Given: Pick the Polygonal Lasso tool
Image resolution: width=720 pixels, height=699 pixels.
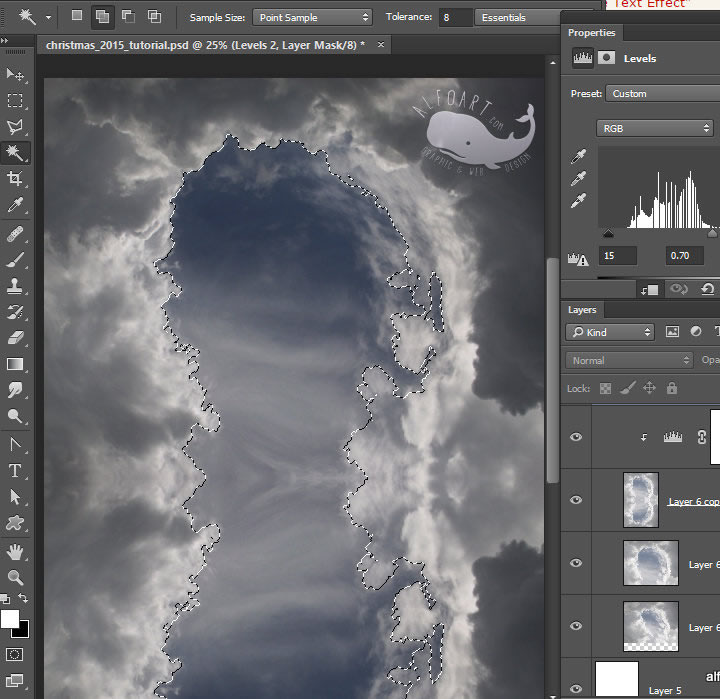Looking at the screenshot, I should tap(15, 127).
